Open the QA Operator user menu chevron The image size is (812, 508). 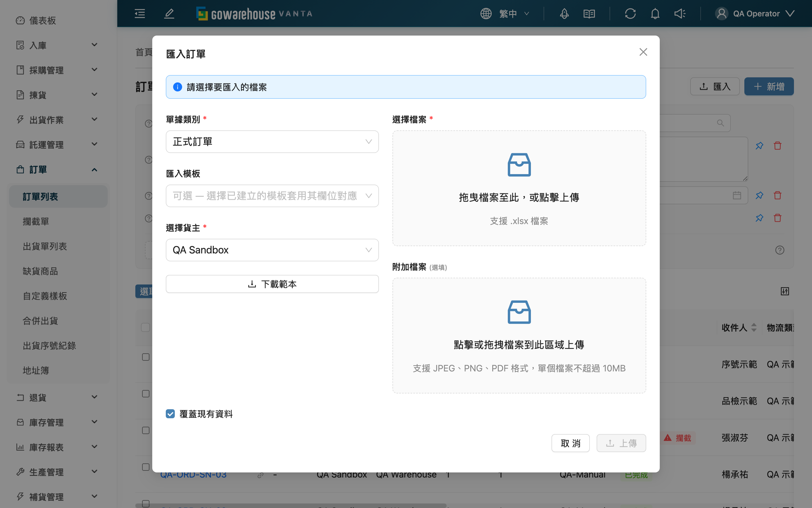(790, 14)
